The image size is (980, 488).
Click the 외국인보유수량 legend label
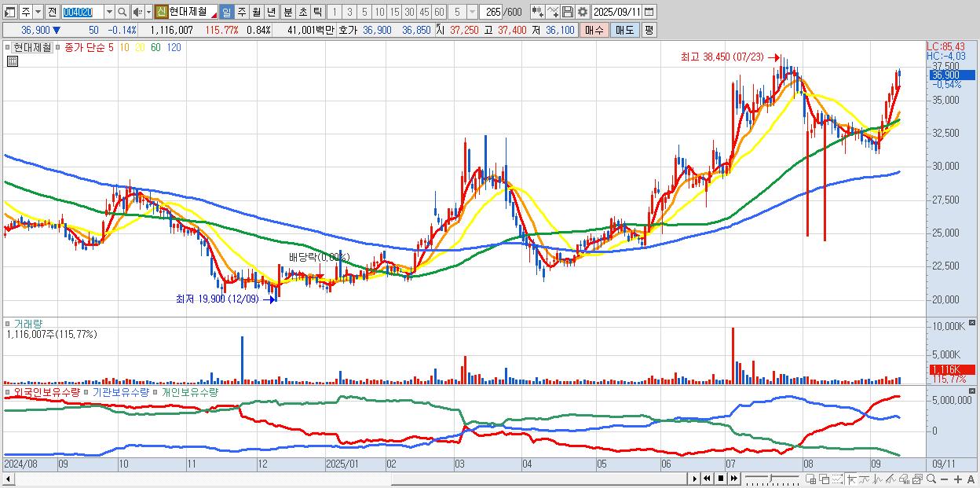click(46, 391)
